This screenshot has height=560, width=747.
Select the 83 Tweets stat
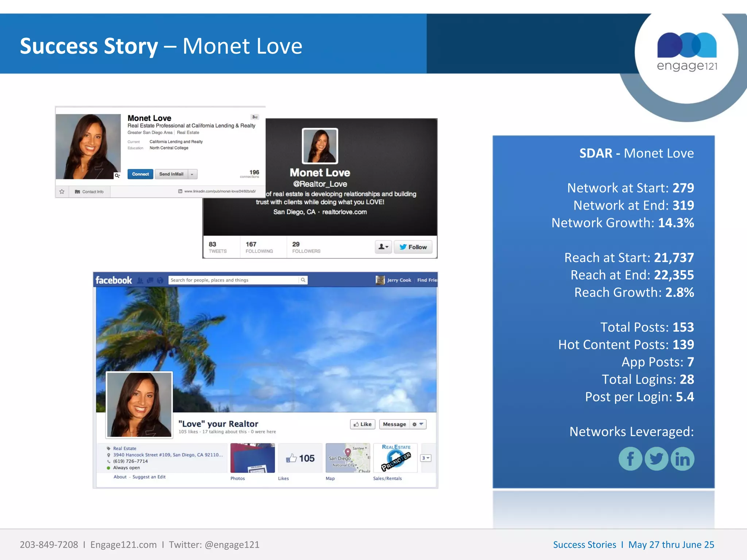pos(217,247)
